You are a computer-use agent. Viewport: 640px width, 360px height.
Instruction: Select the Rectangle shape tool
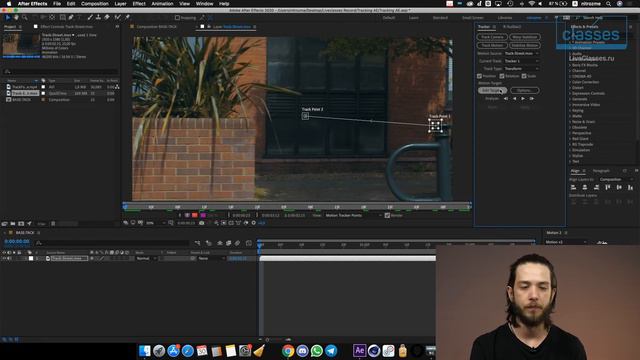pos(62,18)
